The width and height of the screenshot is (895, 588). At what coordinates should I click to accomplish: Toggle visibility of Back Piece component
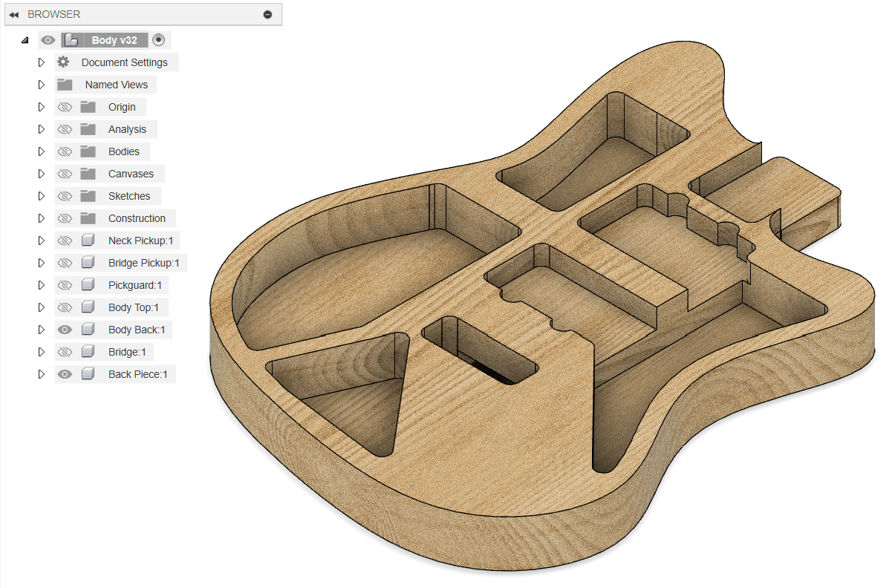tap(65, 374)
